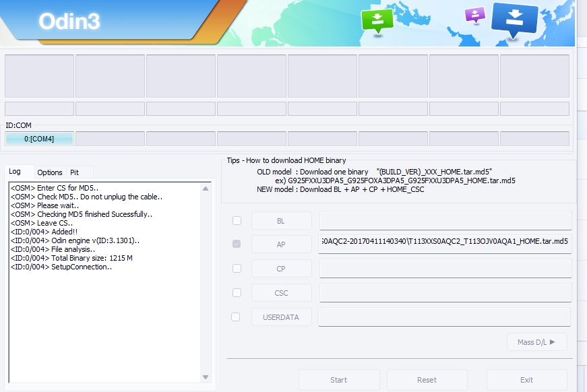Select the 0:[COM4] port box
587x392 pixels.
tap(39, 139)
